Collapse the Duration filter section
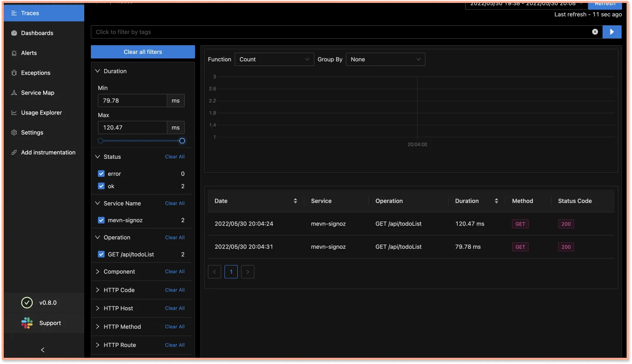 pos(98,71)
